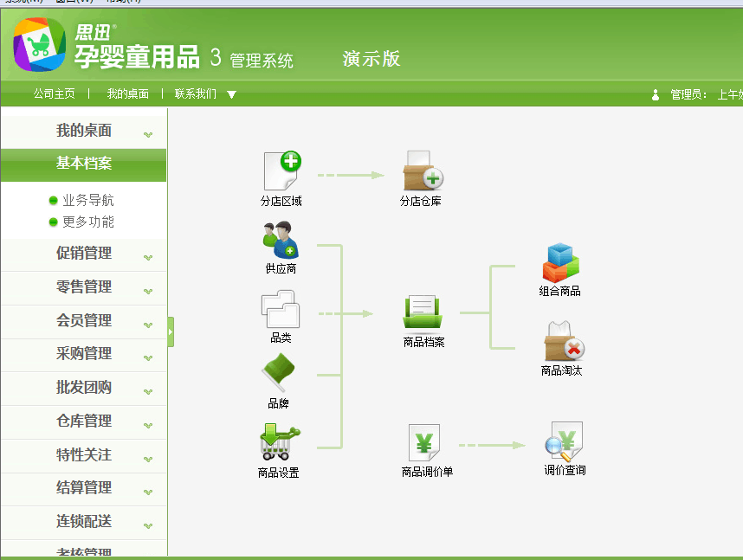743x560 pixels.
Task: Expand the 结算管理 sidebar section
Action: (83, 488)
